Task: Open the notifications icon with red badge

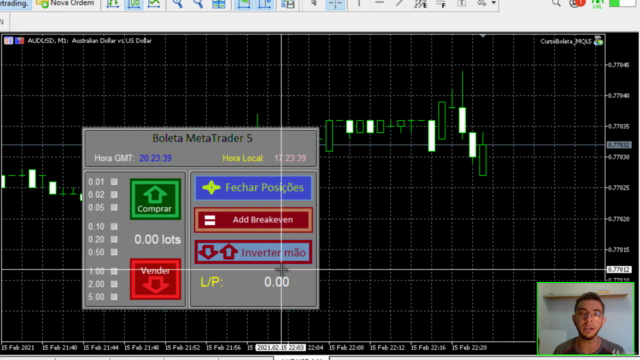Action: (x=577, y=3)
